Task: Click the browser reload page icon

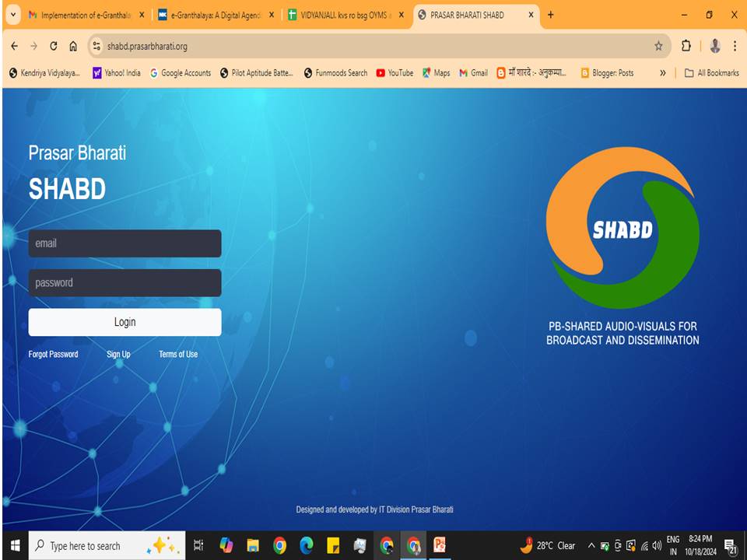Action: coord(54,46)
